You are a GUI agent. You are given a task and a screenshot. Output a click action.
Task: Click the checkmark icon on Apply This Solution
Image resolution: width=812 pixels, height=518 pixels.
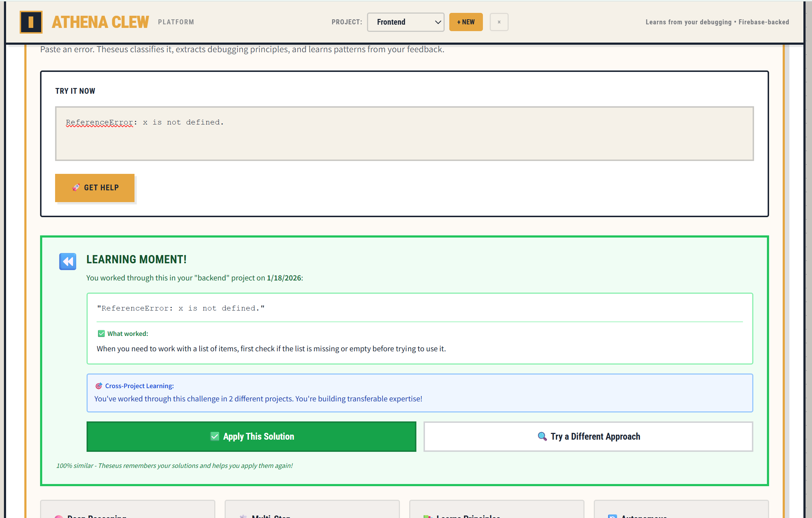coord(215,436)
